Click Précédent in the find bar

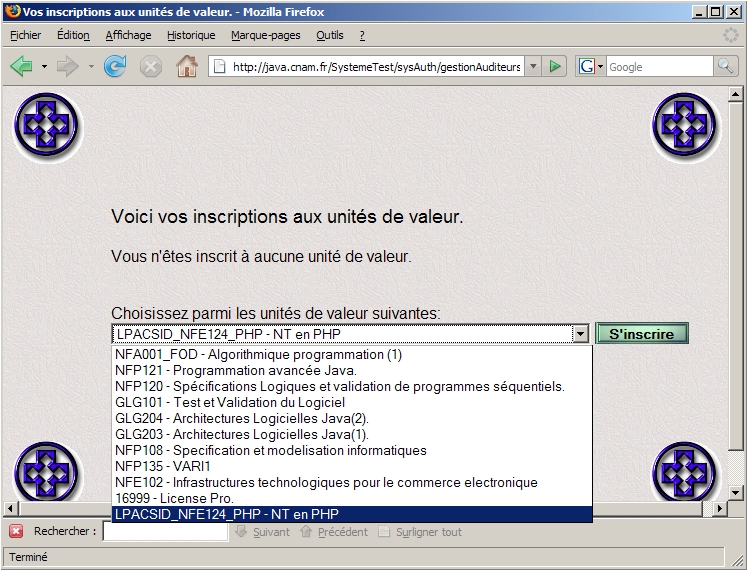tap(334, 532)
